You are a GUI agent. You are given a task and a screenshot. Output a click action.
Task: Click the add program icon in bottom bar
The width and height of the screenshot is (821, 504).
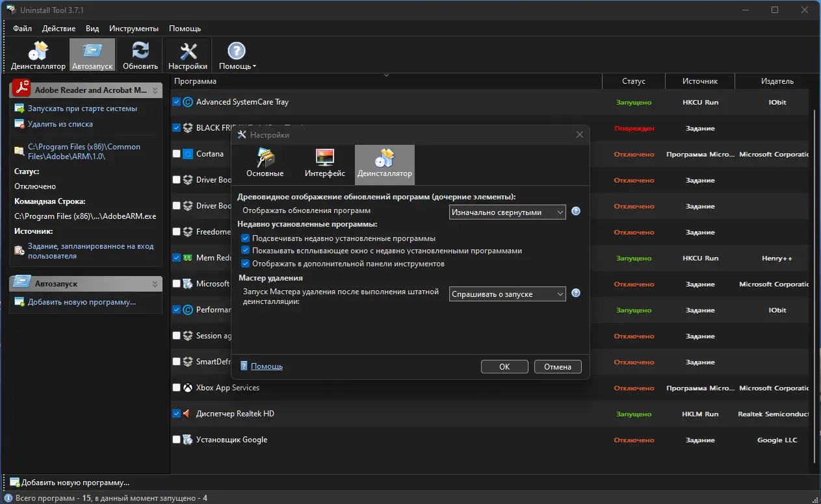tap(14, 483)
